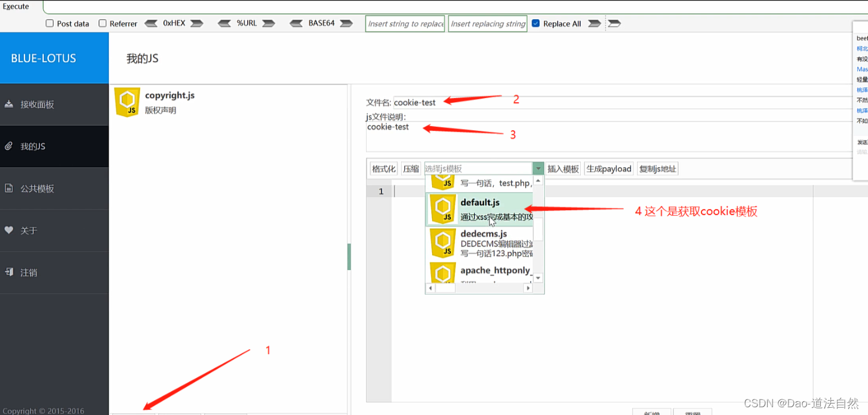Click the 压缩 compress button
The image size is (868, 415).
click(x=411, y=169)
